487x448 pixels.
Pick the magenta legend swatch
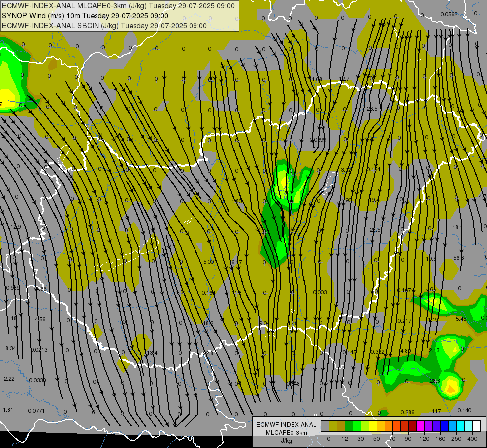point(420,426)
